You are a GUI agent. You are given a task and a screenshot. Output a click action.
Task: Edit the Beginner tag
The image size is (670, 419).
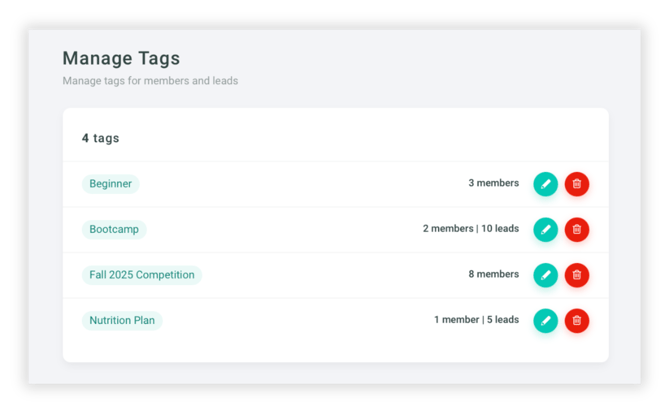[x=545, y=184]
